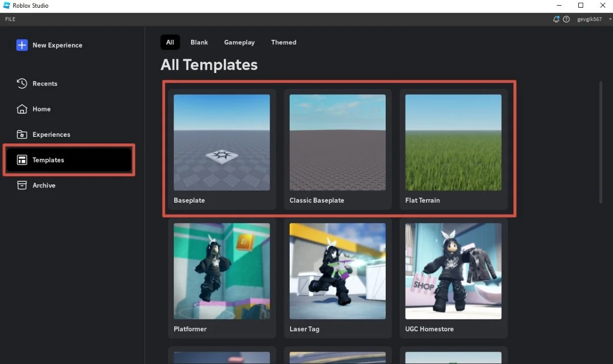Click the Roblox Studio logo in title bar
613x364 pixels.
7,6
